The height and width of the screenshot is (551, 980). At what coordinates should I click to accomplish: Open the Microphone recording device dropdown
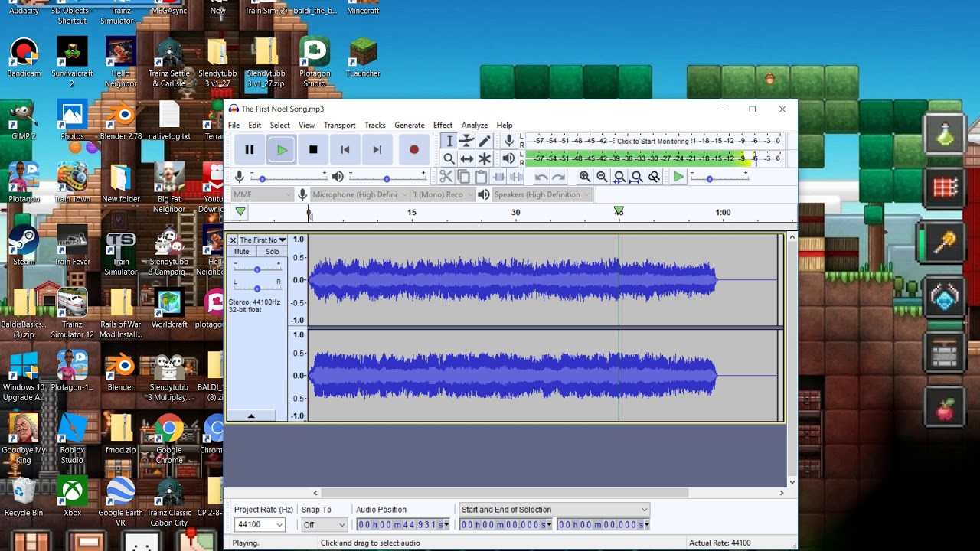[x=358, y=194]
